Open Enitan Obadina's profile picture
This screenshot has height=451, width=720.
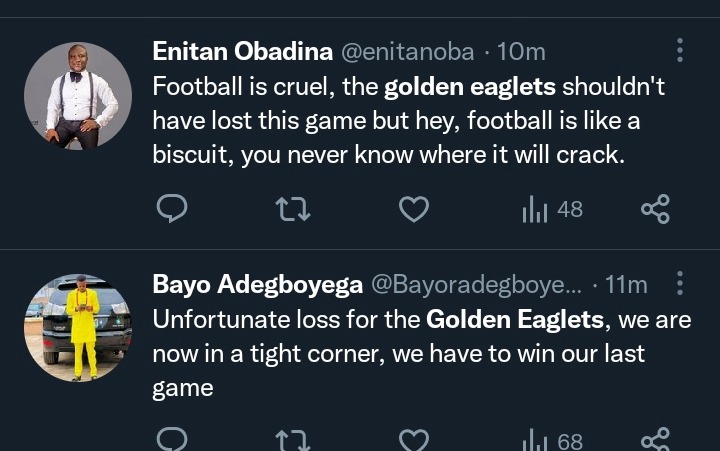pos(78,96)
